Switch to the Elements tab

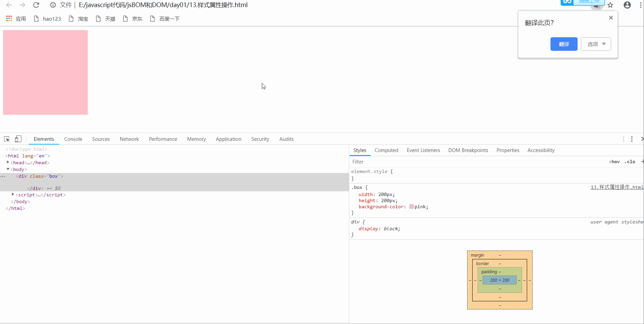[44, 139]
